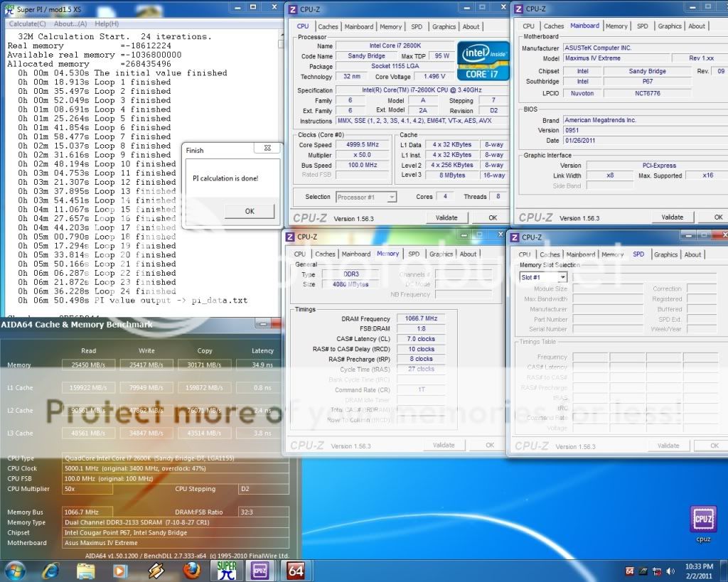Open Slot #1 memory slot dropdown
This screenshot has width=728, height=582.
pyautogui.click(x=543, y=277)
